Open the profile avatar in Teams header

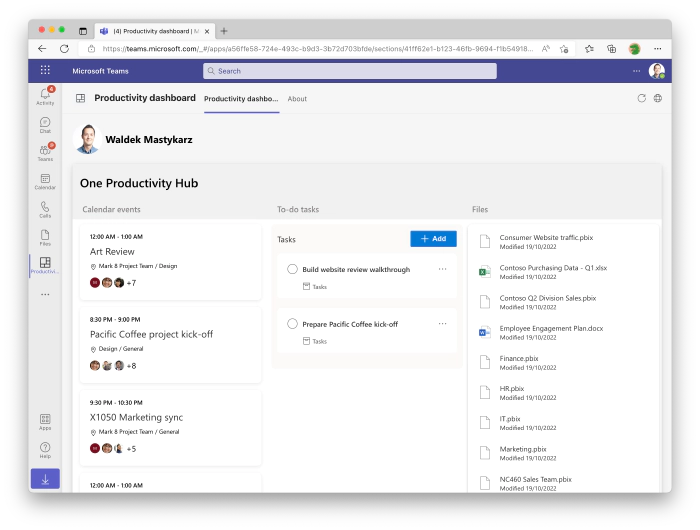click(657, 71)
